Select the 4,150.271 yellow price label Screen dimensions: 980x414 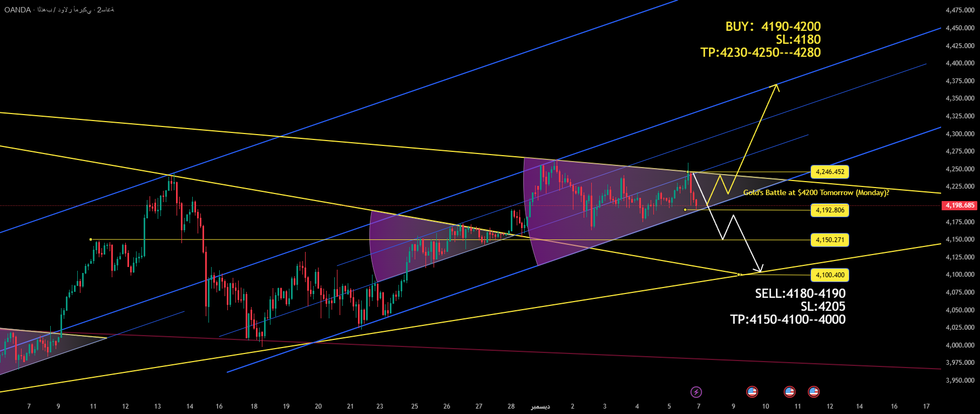(x=830, y=240)
